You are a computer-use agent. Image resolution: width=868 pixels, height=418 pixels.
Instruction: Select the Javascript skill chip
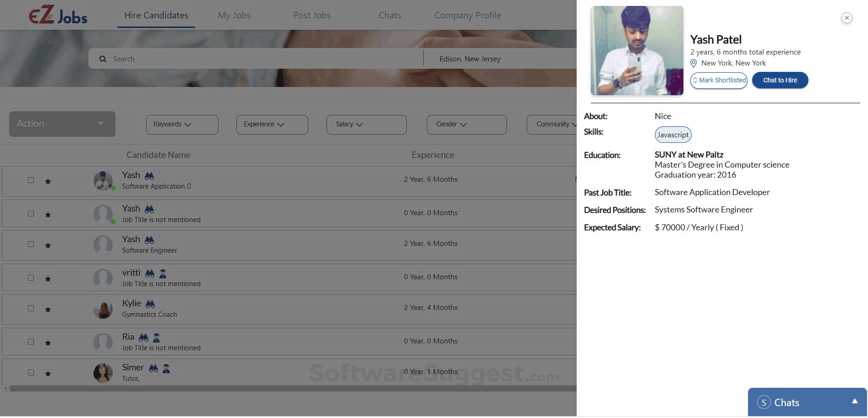tap(672, 135)
